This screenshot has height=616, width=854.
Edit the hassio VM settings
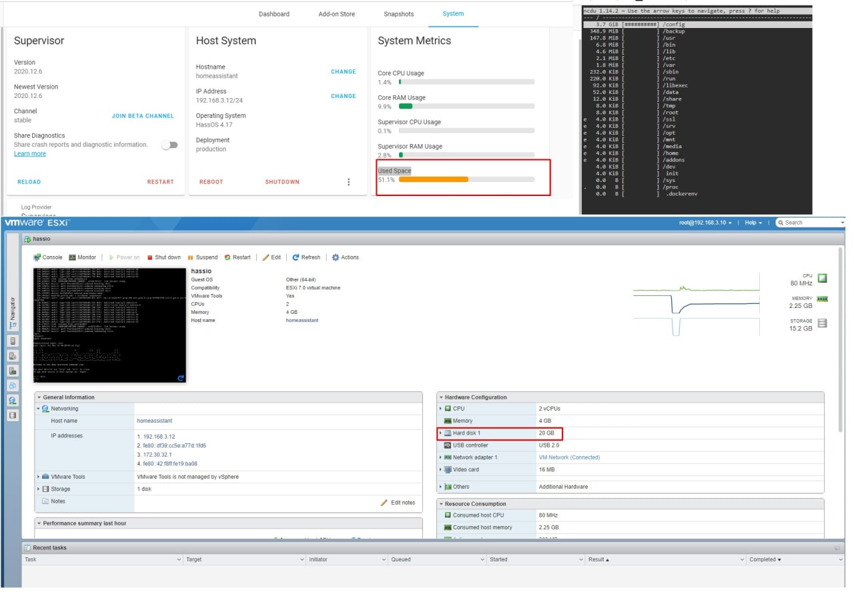coord(272,257)
